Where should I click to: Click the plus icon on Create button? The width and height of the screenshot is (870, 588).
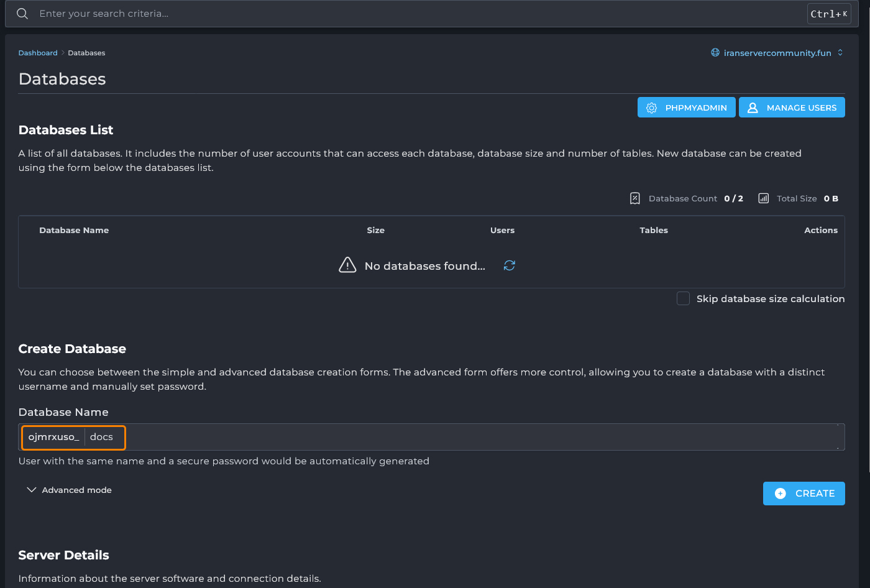click(781, 494)
